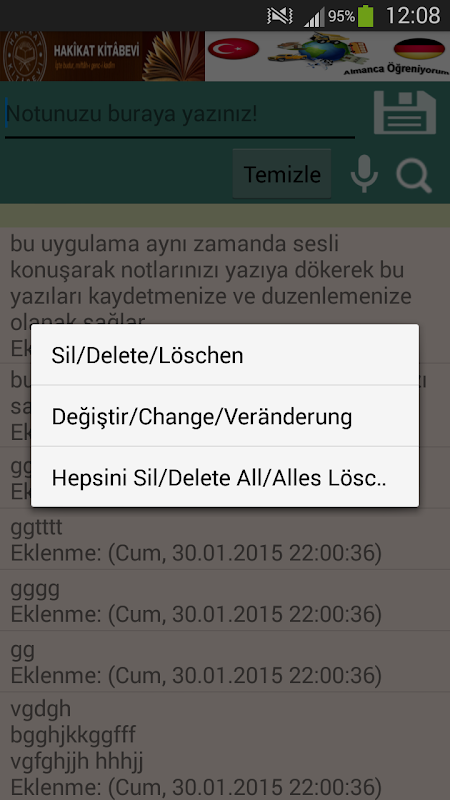Select the 'vgdgh' multi-line note

225,746
